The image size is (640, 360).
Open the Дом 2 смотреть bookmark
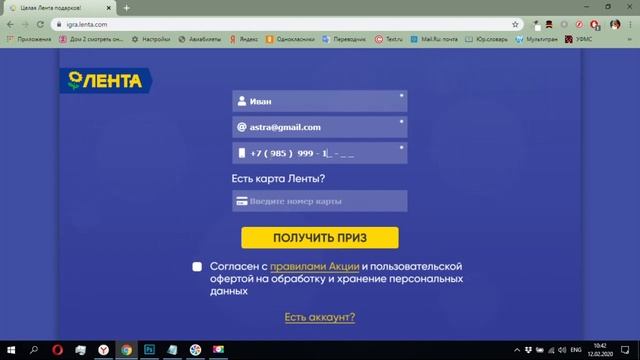pos(91,39)
